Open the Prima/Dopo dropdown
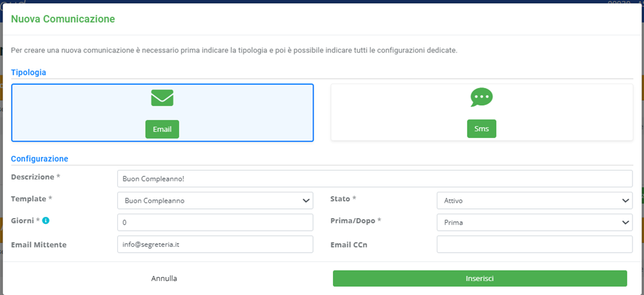The width and height of the screenshot is (644, 295). tap(534, 223)
